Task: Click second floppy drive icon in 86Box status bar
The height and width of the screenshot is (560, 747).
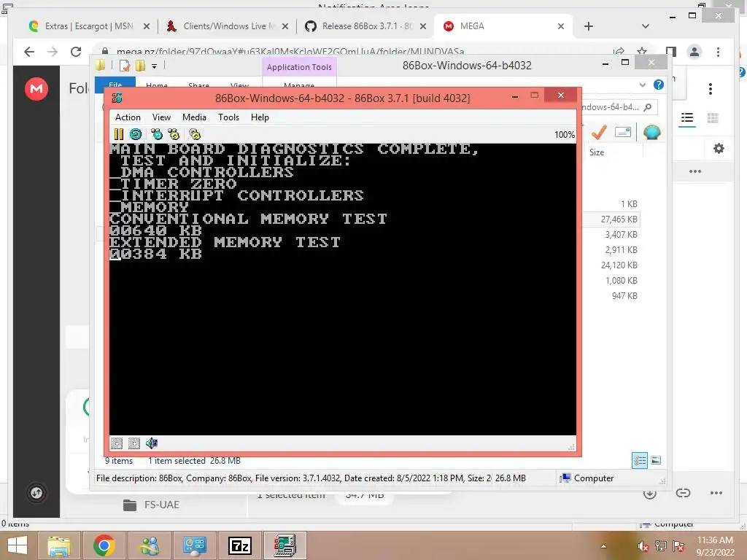Action: (x=134, y=443)
